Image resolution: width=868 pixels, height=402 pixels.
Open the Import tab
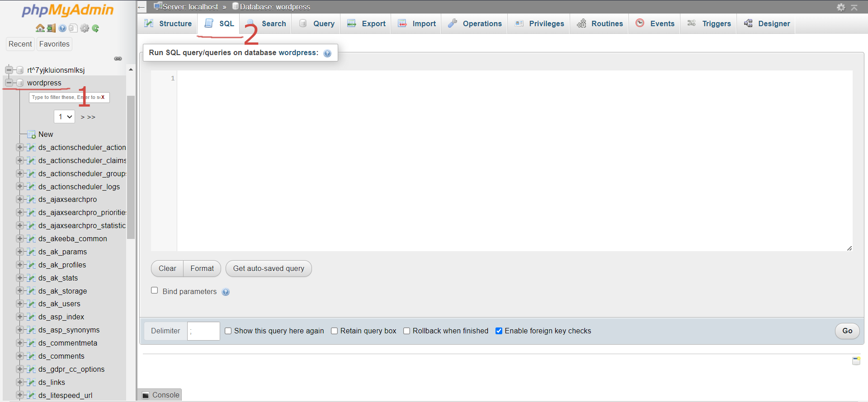417,23
